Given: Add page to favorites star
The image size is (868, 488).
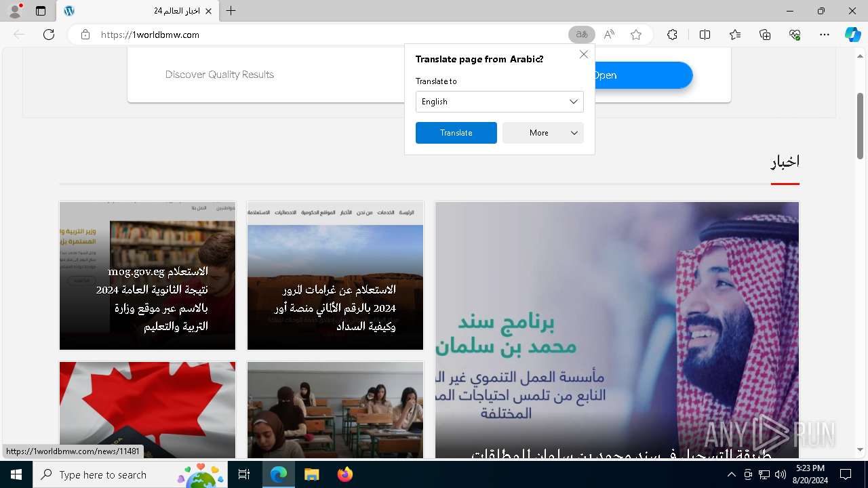Looking at the screenshot, I should 636,35.
